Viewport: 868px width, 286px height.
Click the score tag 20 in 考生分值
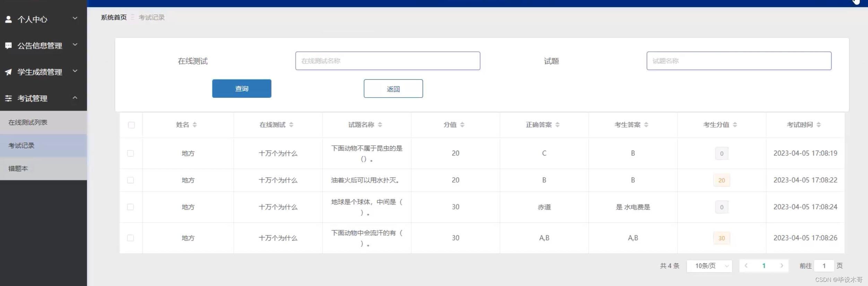click(721, 180)
